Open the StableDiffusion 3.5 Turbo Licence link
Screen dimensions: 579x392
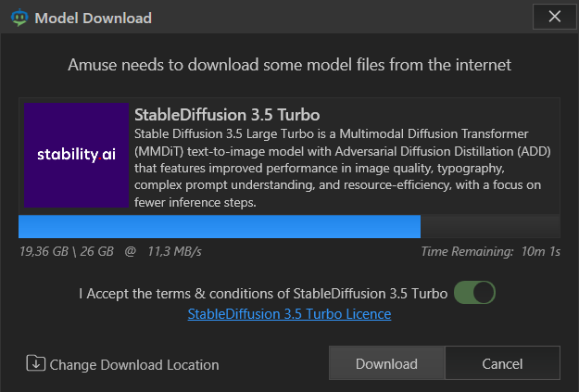click(289, 313)
